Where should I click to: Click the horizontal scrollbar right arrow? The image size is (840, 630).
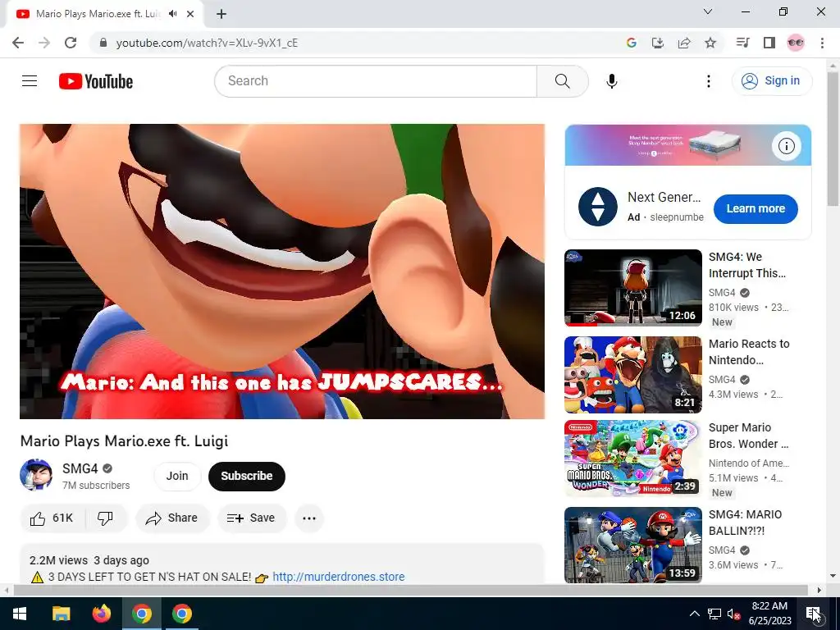[819, 590]
